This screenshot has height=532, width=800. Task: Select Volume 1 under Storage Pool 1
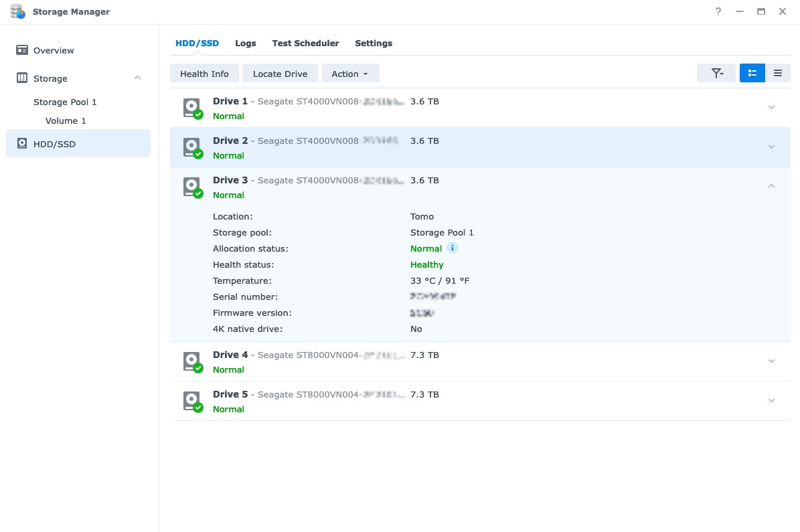[x=65, y=120]
